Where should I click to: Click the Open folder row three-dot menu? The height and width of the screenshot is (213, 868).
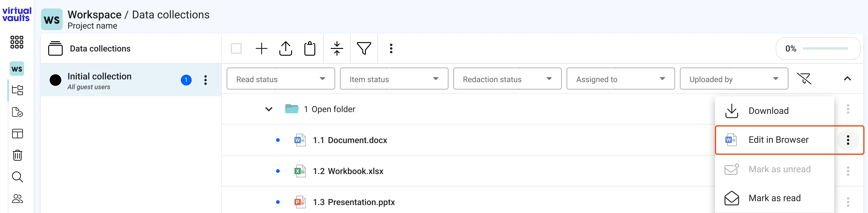point(848,109)
